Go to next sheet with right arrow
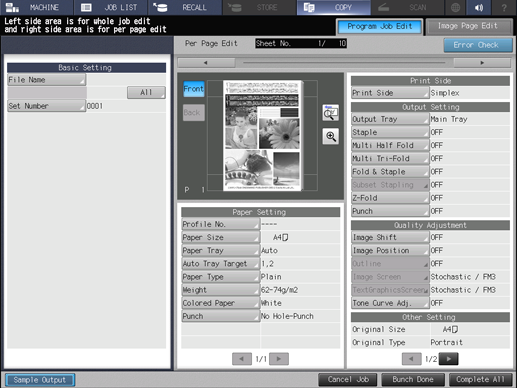517x388 pixels. click(x=482, y=63)
